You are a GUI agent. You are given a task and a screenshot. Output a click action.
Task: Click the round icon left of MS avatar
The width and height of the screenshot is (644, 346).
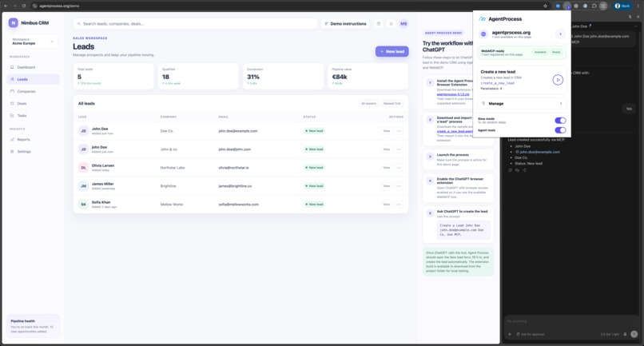[x=391, y=24]
